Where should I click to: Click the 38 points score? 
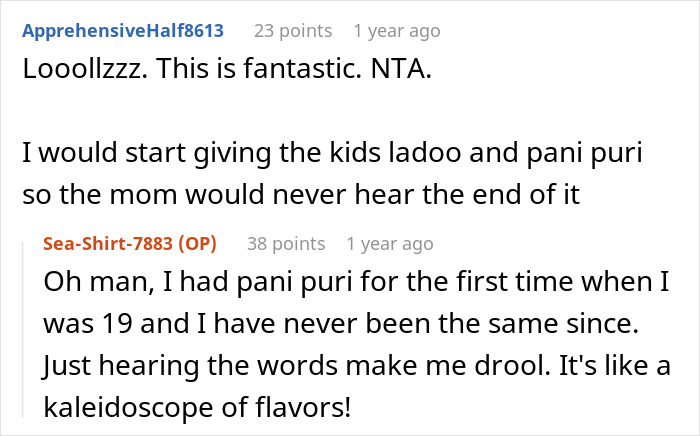286,244
